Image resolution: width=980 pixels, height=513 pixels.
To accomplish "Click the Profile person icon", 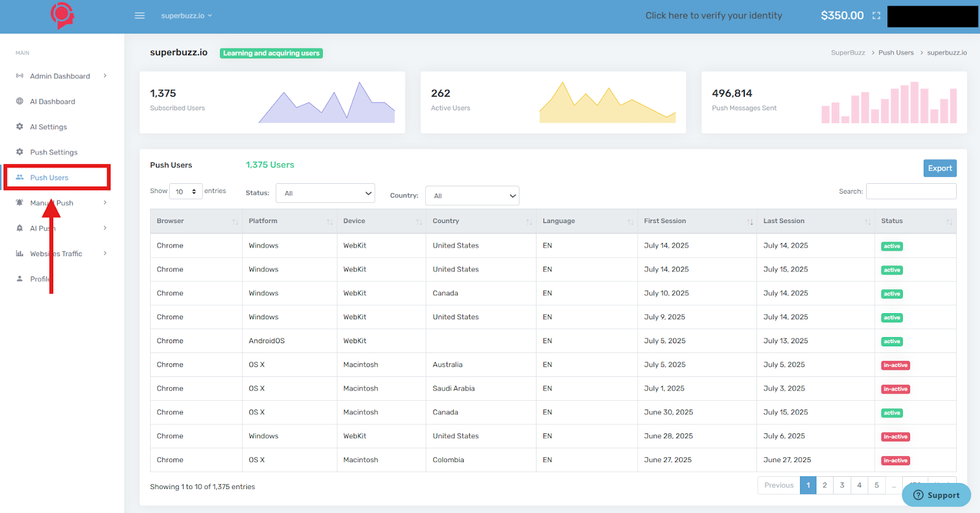I will 20,278.
